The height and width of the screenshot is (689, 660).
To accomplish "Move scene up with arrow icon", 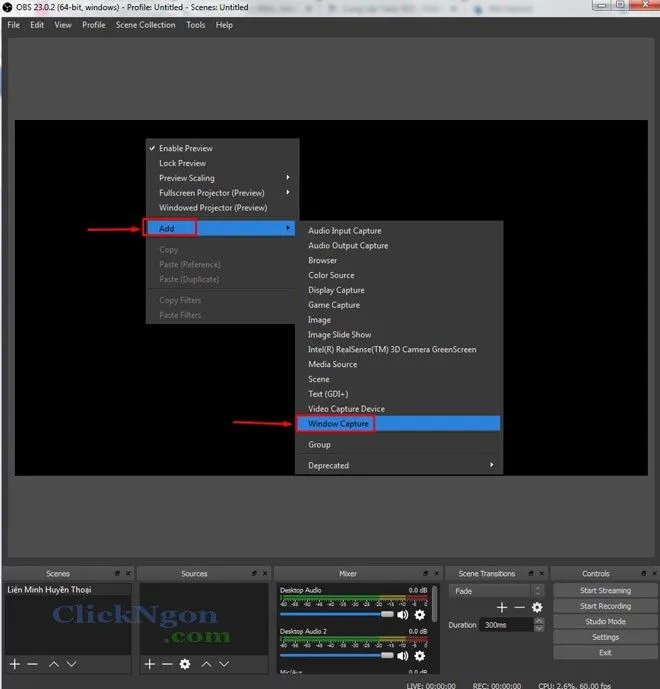I will pyautogui.click(x=54, y=664).
